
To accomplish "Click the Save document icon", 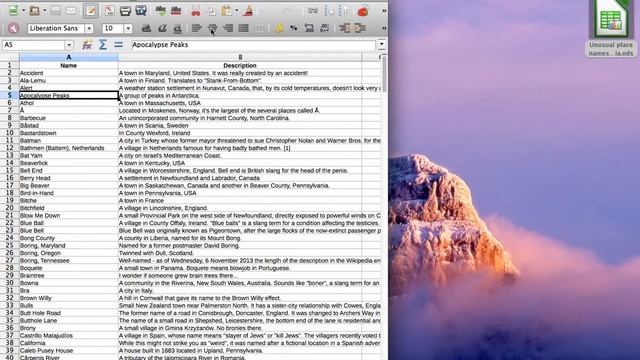I will [55, 11].
